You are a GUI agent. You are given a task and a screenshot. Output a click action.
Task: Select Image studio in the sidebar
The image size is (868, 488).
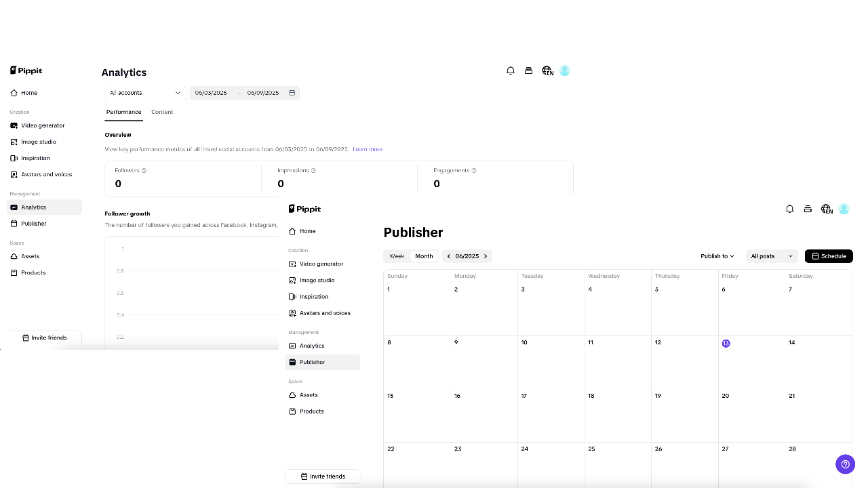317,280
